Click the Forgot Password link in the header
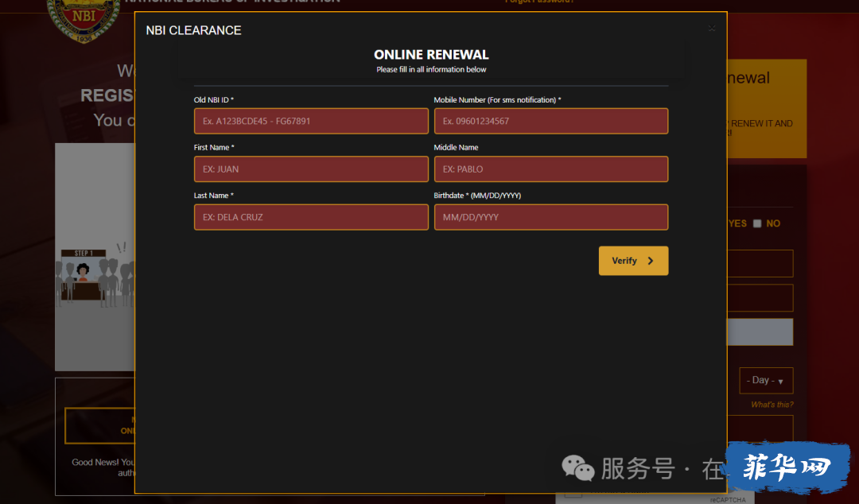Screen dimensions: 859x504 click(539, 2)
